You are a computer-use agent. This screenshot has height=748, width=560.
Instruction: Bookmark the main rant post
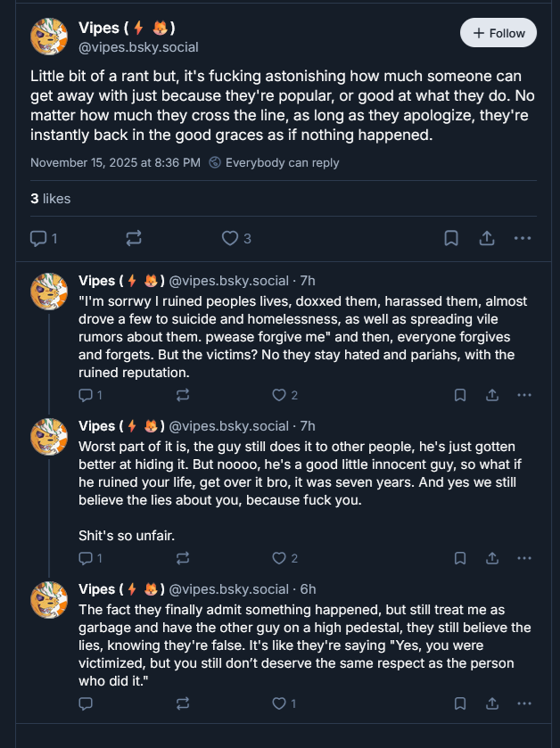(452, 238)
